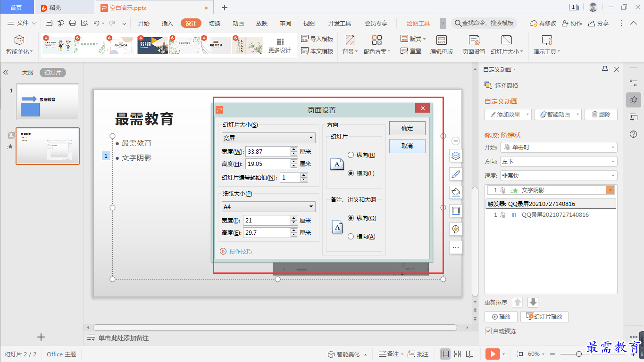Click the slide 高度 19.05 input field
The width and height of the screenshot is (644, 362).
click(x=268, y=164)
